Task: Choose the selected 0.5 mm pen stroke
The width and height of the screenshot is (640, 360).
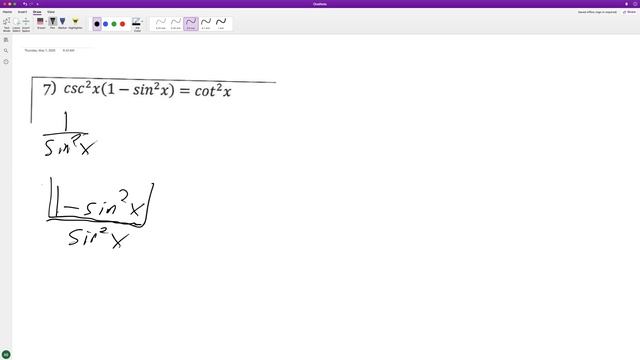Action: click(x=191, y=24)
